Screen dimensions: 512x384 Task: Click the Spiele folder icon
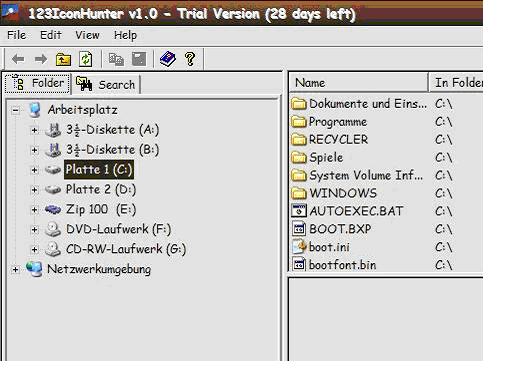(299, 157)
